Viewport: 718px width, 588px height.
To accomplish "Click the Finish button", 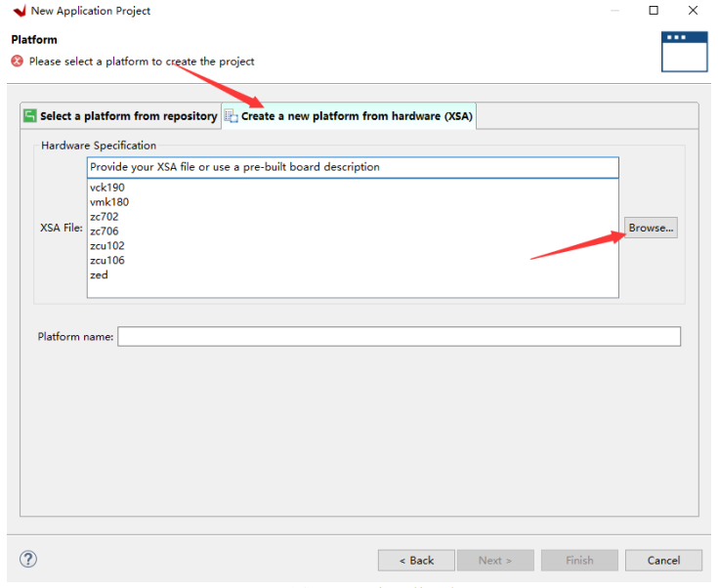I will (x=579, y=560).
